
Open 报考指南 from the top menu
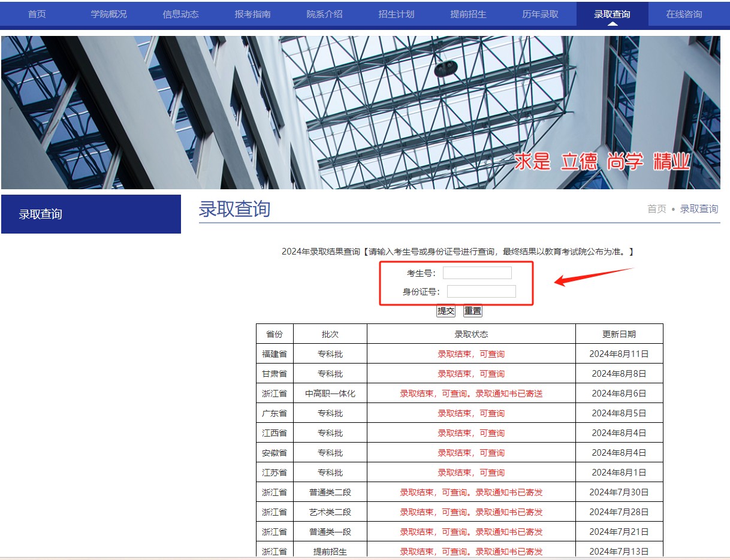click(252, 14)
